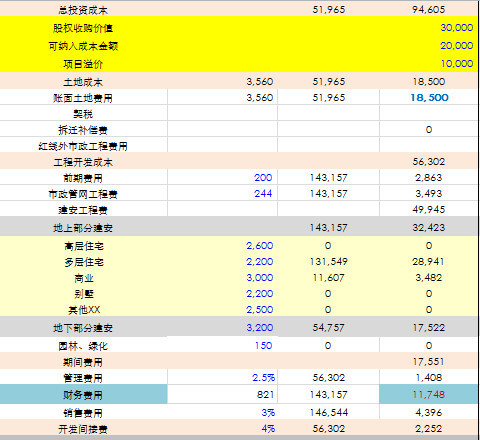
Task: Click the 红线外市政工程费用 label
Action: pyautogui.click(x=83, y=146)
